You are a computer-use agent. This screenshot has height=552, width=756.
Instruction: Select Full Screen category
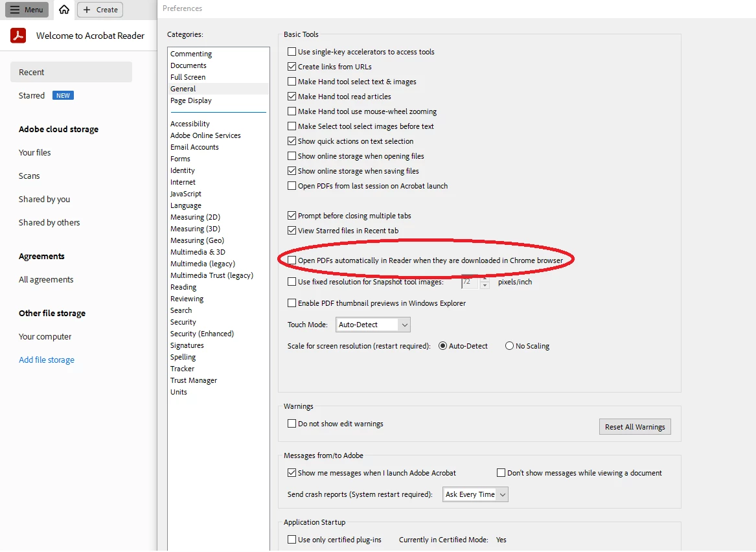(x=188, y=76)
